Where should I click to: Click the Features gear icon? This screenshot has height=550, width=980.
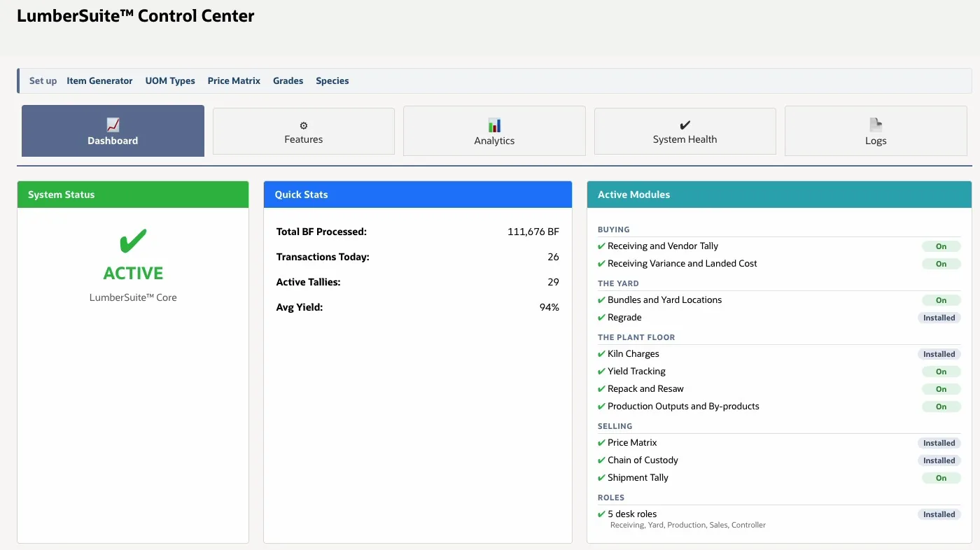pos(304,126)
